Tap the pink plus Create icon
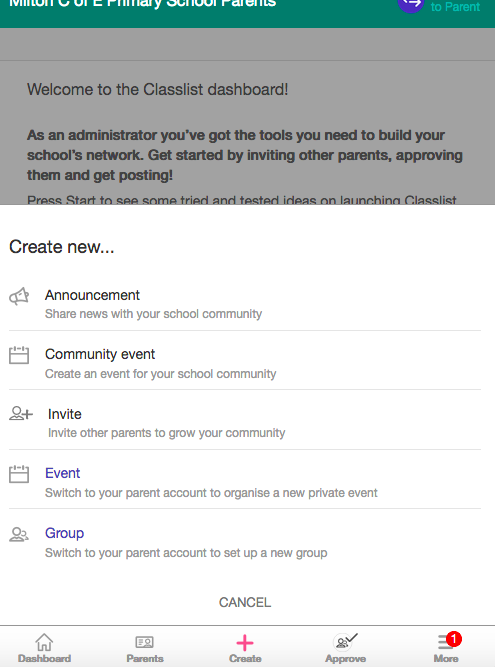 245,643
